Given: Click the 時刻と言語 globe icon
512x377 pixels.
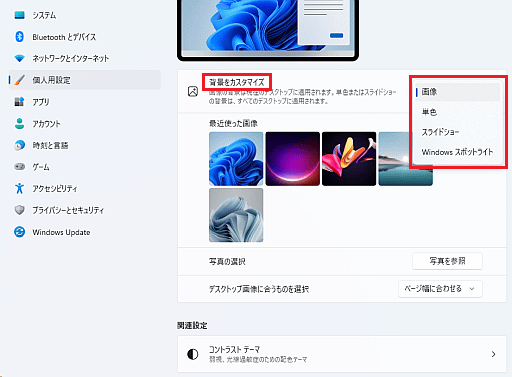Looking at the screenshot, I should [x=20, y=145].
